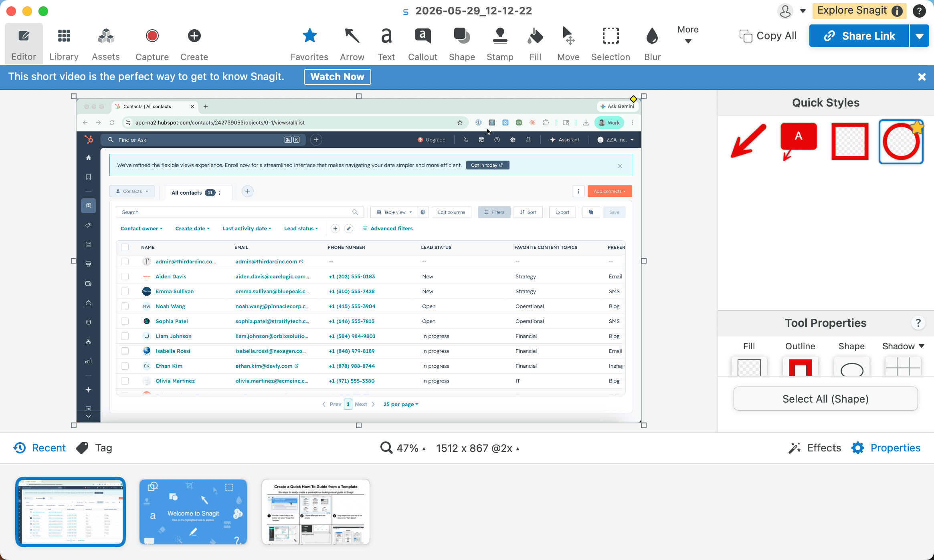Click the red macOS close button
Image resolution: width=934 pixels, height=560 pixels.
(11, 11)
